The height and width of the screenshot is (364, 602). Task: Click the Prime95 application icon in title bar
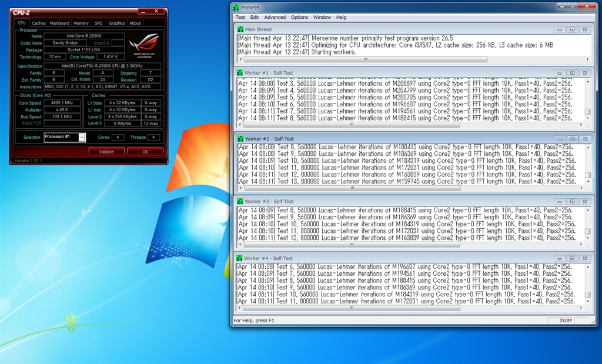pos(236,7)
